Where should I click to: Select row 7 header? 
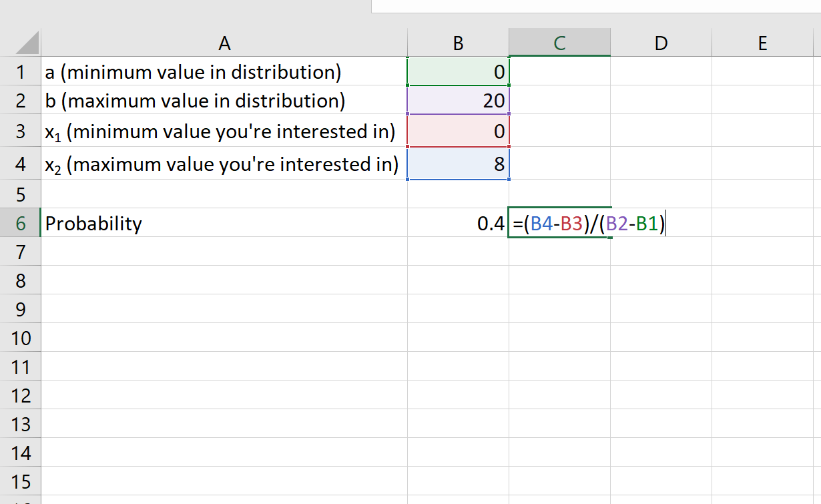(x=21, y=252)
